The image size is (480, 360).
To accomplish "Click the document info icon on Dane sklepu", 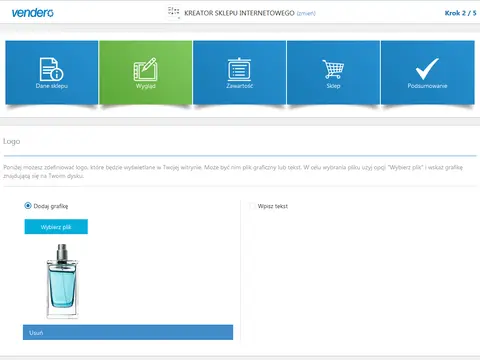I will (51, 69).
